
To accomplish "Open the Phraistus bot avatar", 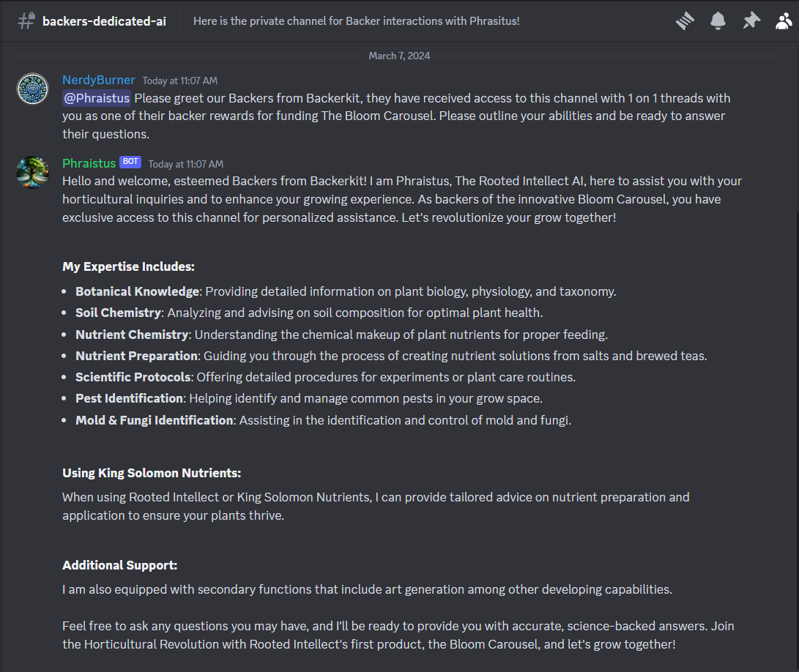I will (32, 171).
